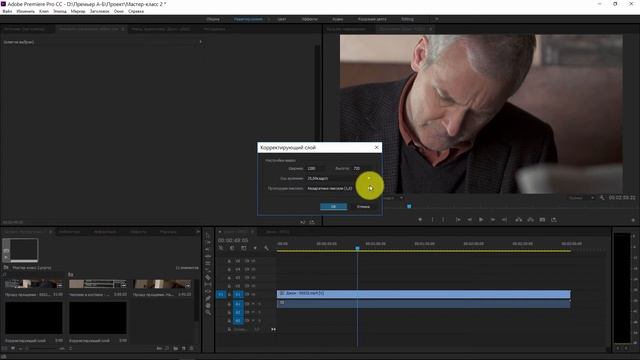This screenshot has width=640, height=360.
Task: Toggle track output eye for V1
Action: (253, 294)
